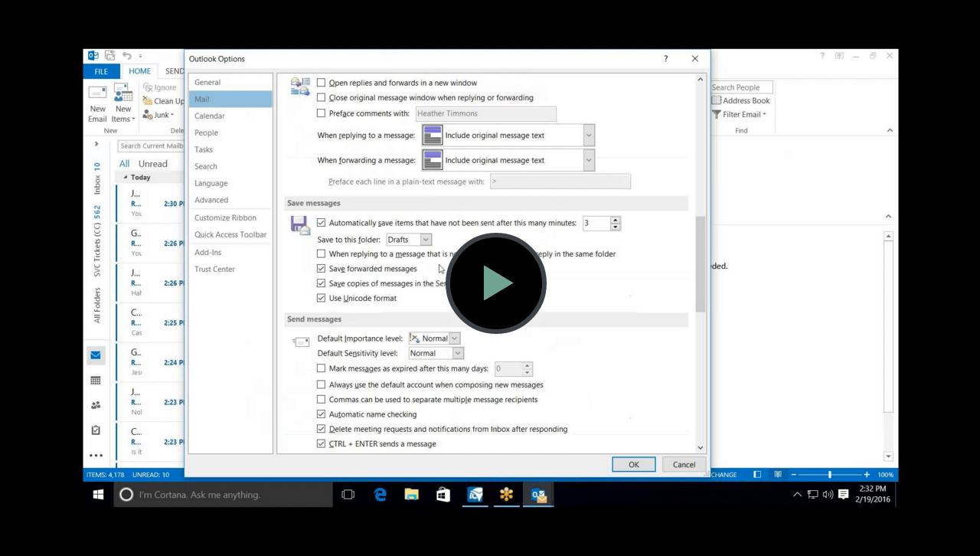Image resolution: width=980 pixels, height=556 pixels.
Task: Select Reading view icon in status bar
Action: click(x=778, y=475)
